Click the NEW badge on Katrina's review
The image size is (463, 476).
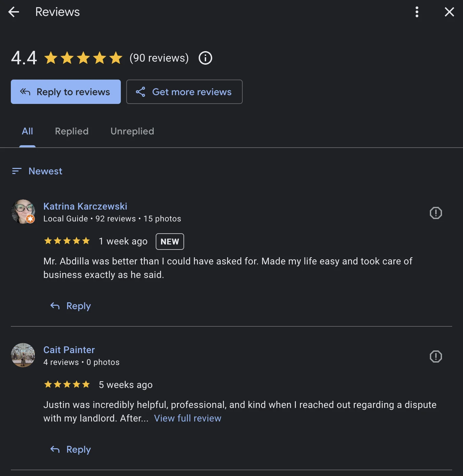tap(170, 241)
